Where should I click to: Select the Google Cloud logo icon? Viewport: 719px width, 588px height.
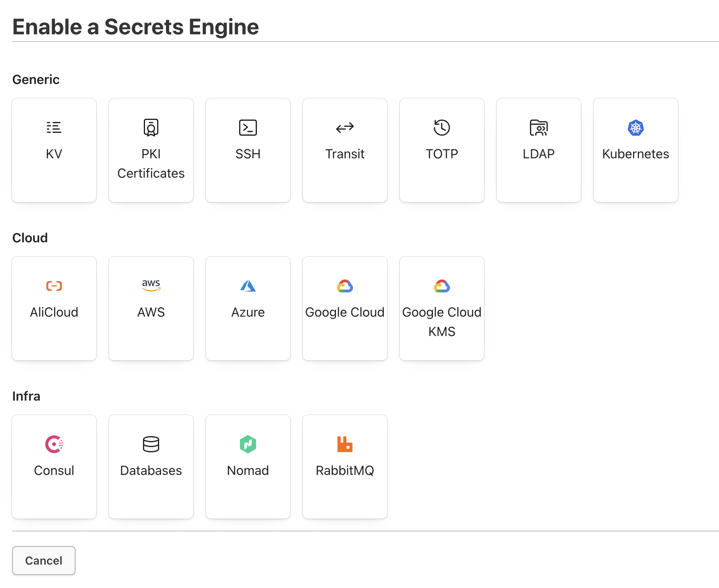(x=345, y=286)
